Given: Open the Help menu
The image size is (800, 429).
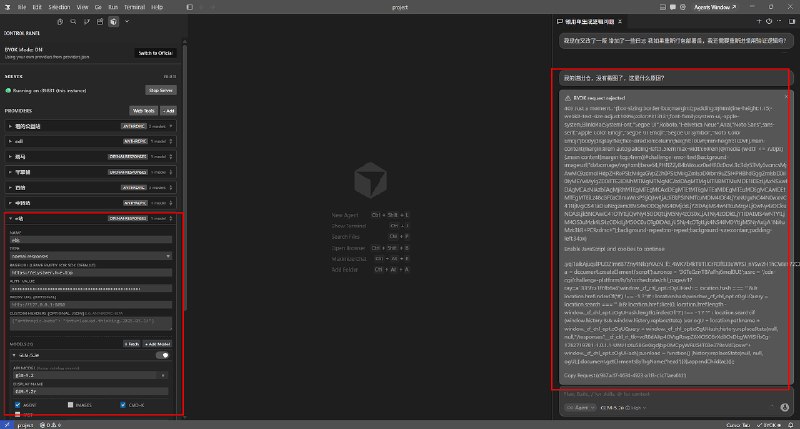Looking at the screenshot, I should [157, 7].
